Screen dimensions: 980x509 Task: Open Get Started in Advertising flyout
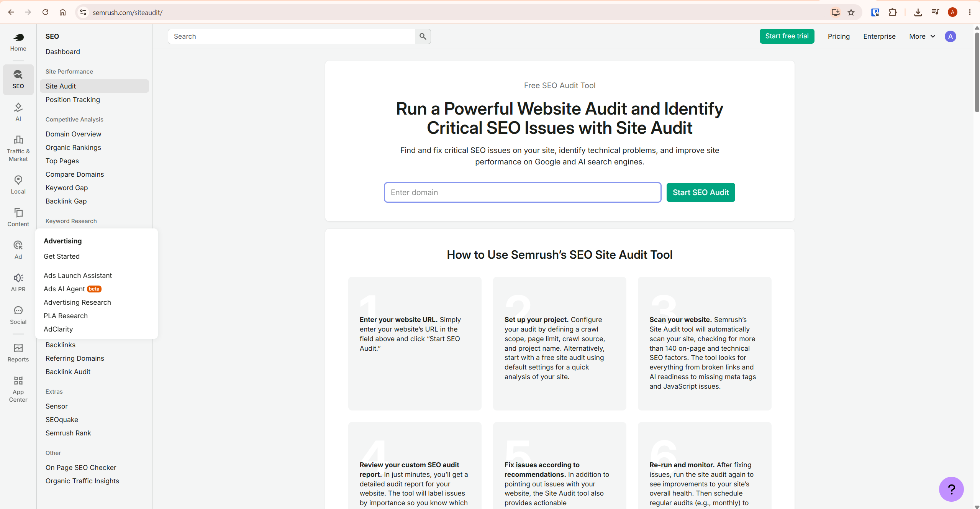tap(62, 256)
